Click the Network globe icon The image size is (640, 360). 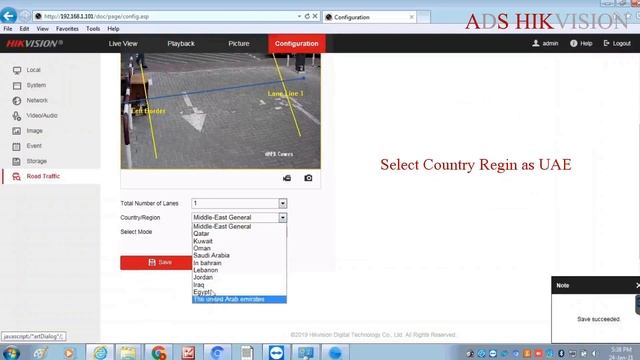[x=17, y=100]
